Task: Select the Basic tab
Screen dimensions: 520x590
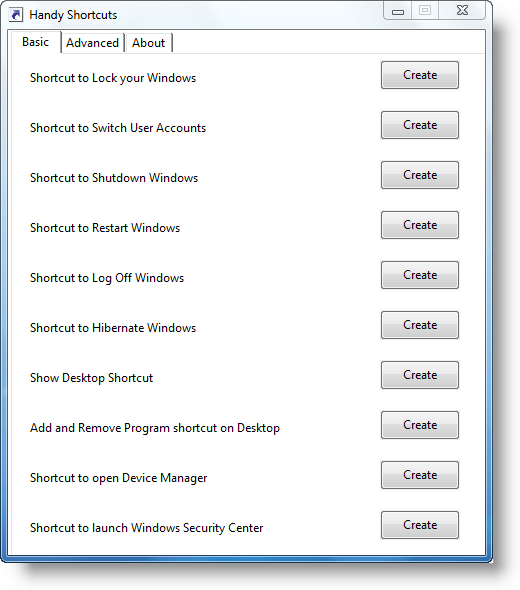Action: pyautogui.click(x=35, y=42)
